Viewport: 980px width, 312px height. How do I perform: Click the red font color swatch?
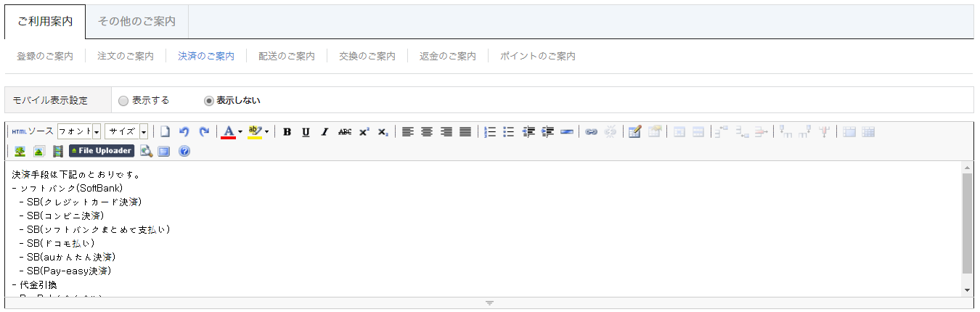tap(229, 132)
